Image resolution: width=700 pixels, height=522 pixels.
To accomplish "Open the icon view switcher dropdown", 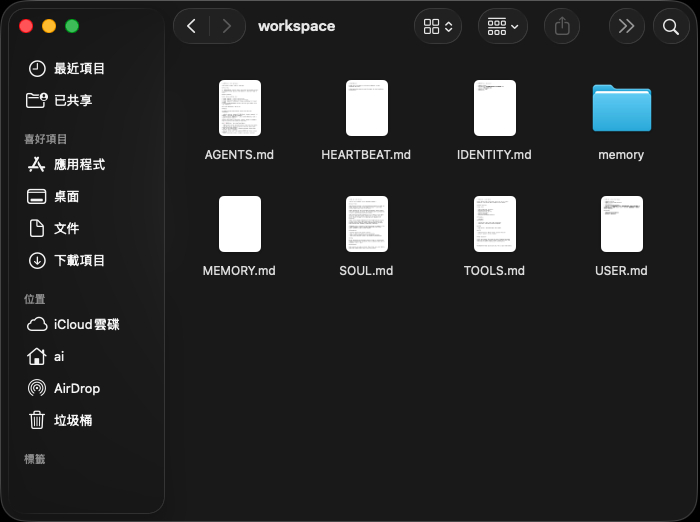I will [438, 26].
